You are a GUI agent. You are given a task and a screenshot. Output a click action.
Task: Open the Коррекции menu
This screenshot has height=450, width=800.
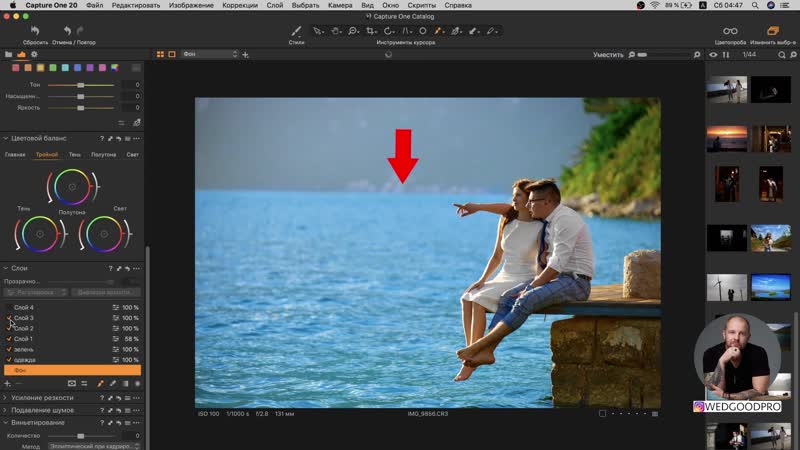(x=240, y=5)
